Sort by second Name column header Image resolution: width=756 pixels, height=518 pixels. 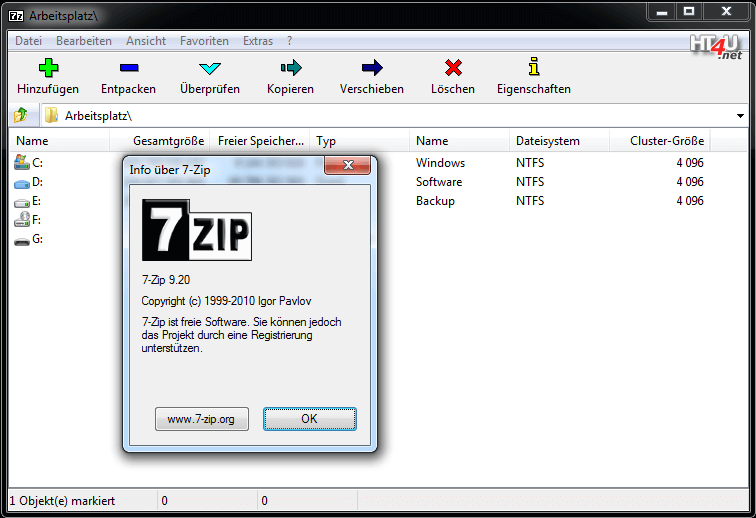click(459, 141)
